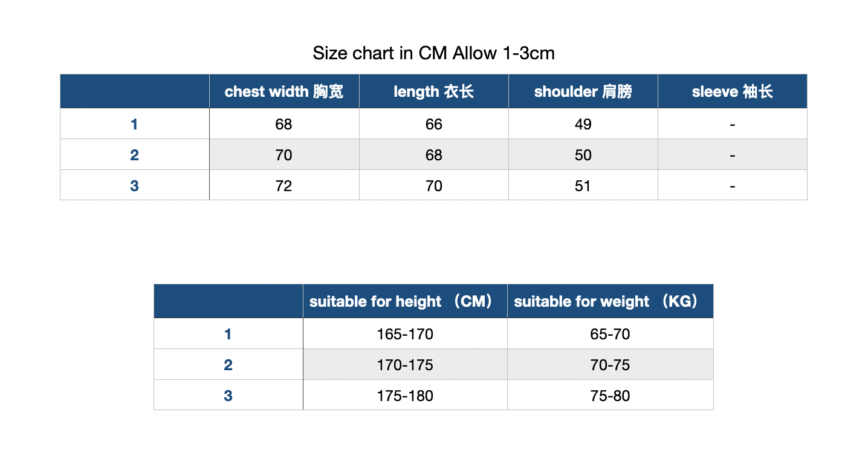Screen dimensions: 868x467
Task: Select the 'suitable for weight (KG)' header
Action: click(x=611, y=301)
